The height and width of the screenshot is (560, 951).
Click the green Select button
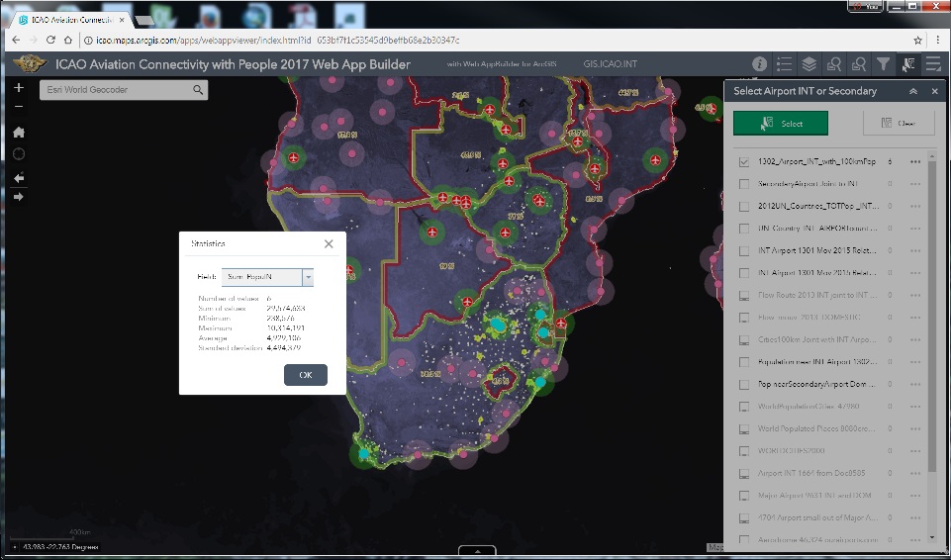781,123
